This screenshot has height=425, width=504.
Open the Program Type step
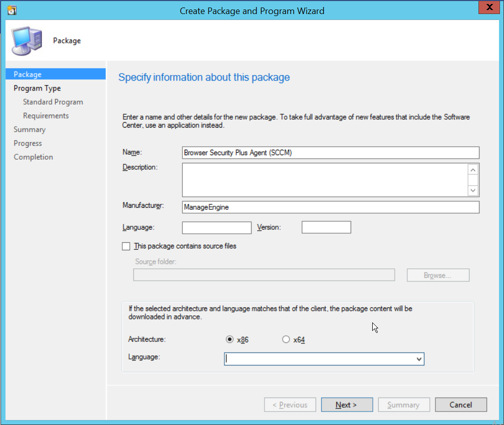37,88
